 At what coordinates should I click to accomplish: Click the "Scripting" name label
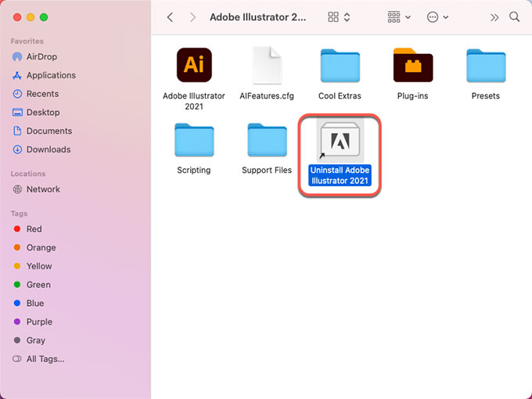click(194, 170)
